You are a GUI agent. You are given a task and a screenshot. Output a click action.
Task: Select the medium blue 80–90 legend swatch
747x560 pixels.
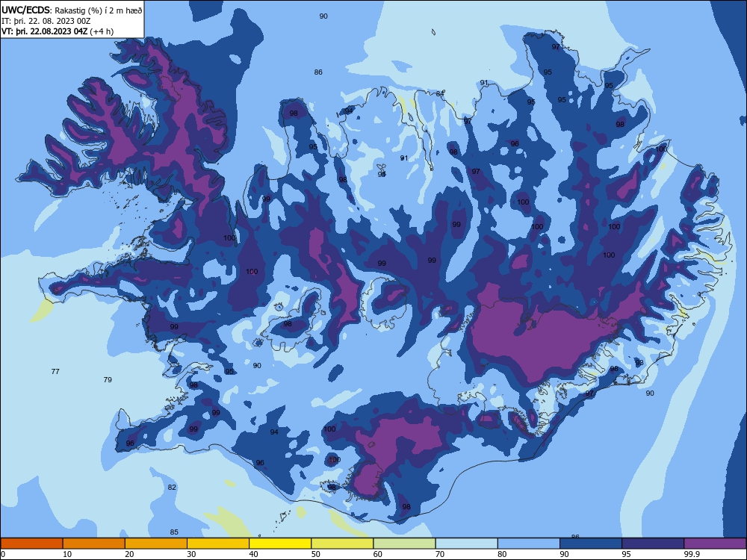click(x=529, y=544)
